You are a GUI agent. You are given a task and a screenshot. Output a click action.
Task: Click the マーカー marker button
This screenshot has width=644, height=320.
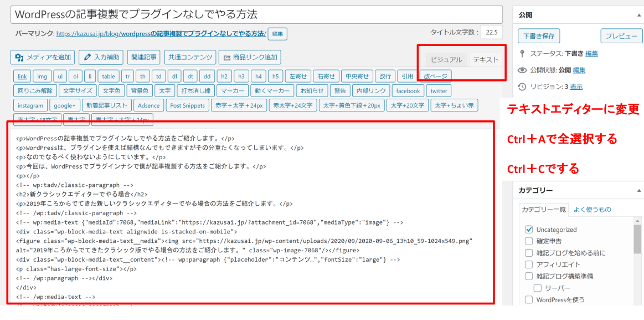(x=232, y=91)
